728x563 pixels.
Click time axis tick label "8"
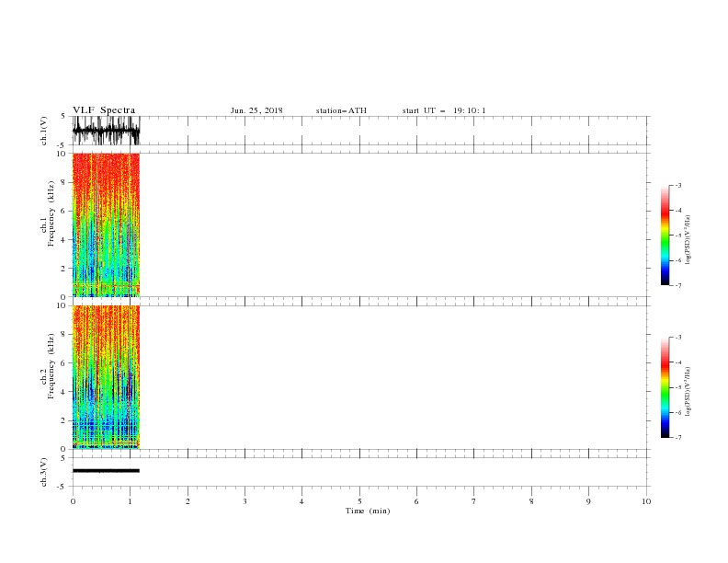point(531,501)
